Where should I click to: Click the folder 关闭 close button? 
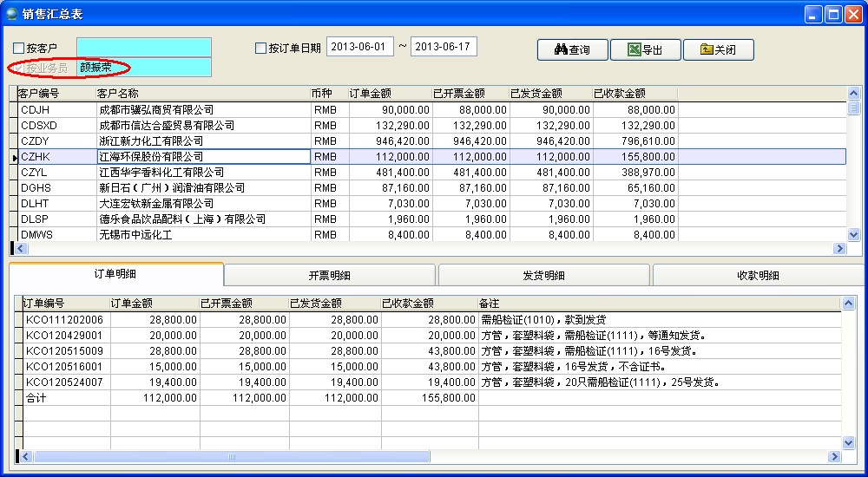(717, 49)
